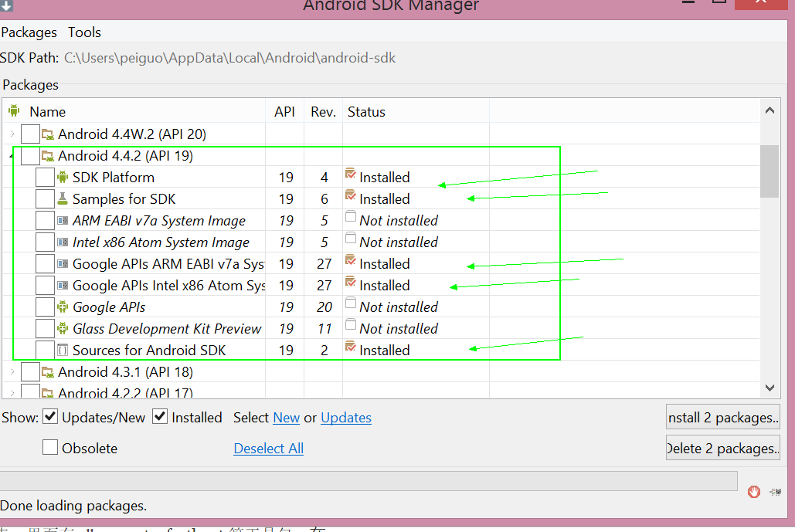Viewport: 795px width, 532px height.
Task: Click installed status icon for Google APIs ARM EABI
Action: (x=350, y=260)
